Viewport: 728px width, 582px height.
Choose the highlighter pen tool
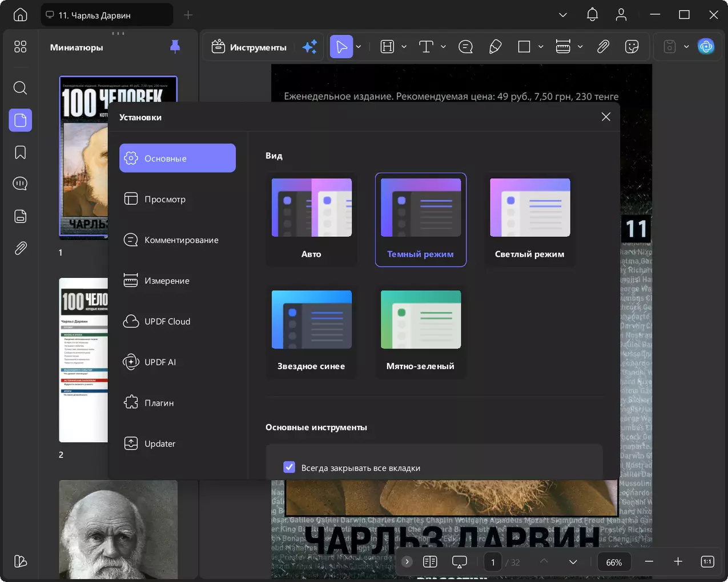coord(495,47)
